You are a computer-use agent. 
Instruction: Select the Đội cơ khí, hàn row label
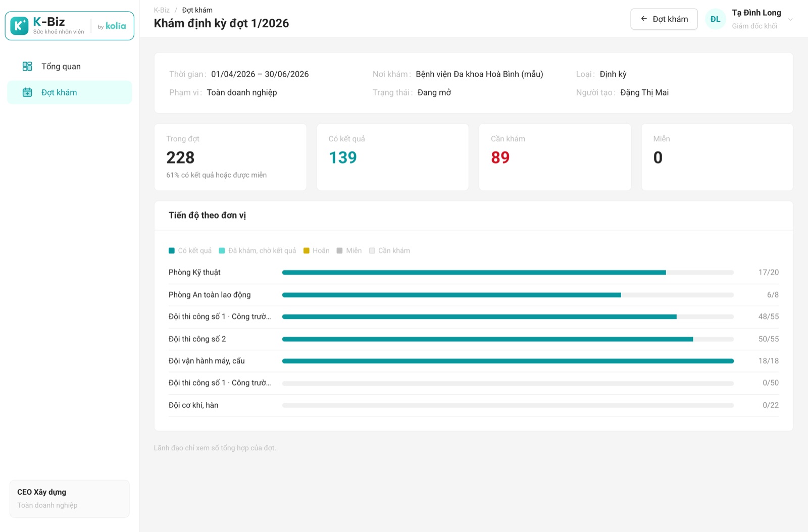click(x=193, y=405)
